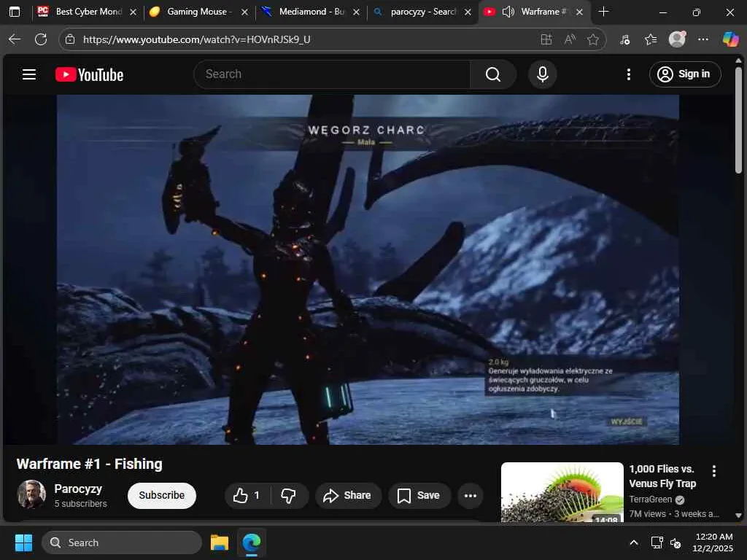This screenshot has height=560, width=747.
Task: Switch to Mediamond tab
Action: (x=311, y=12)
